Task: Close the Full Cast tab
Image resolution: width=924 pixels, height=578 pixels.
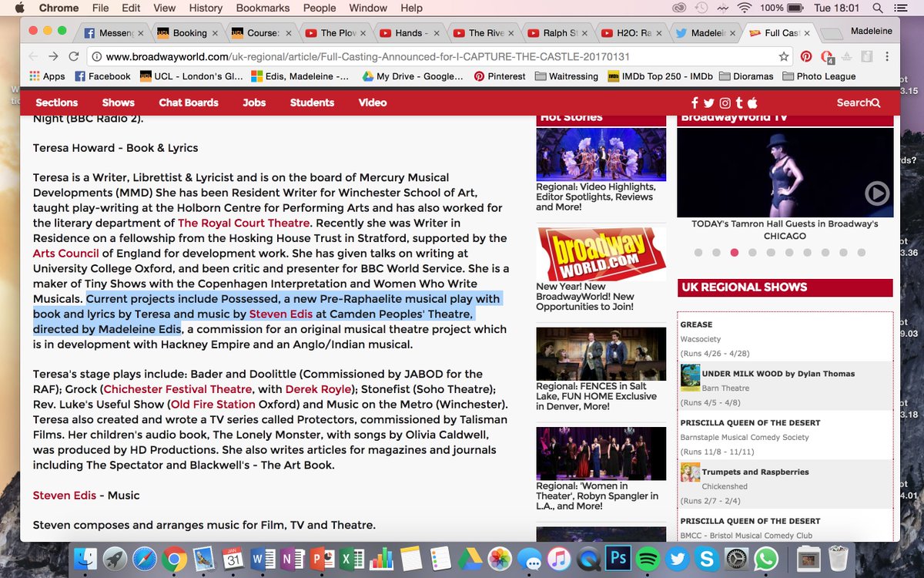Action: [x=807, y=33]
